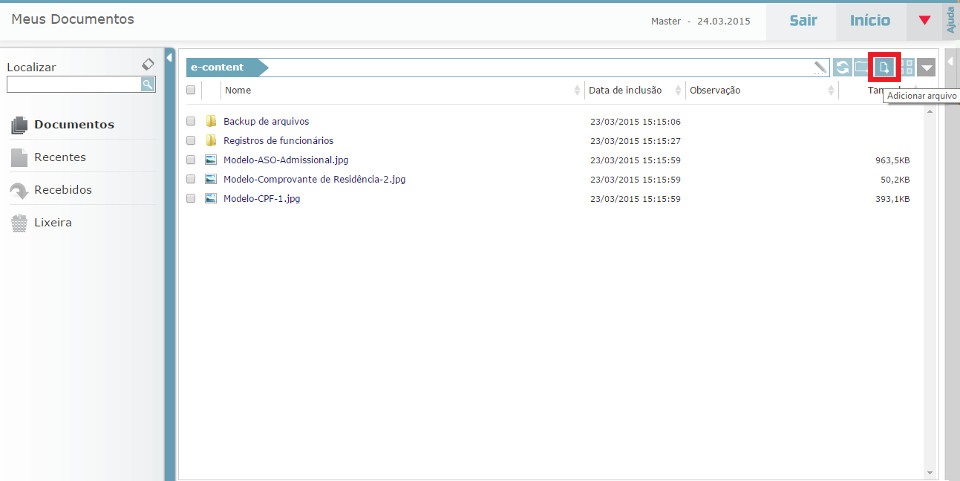Open the Recebidos section

63,190
